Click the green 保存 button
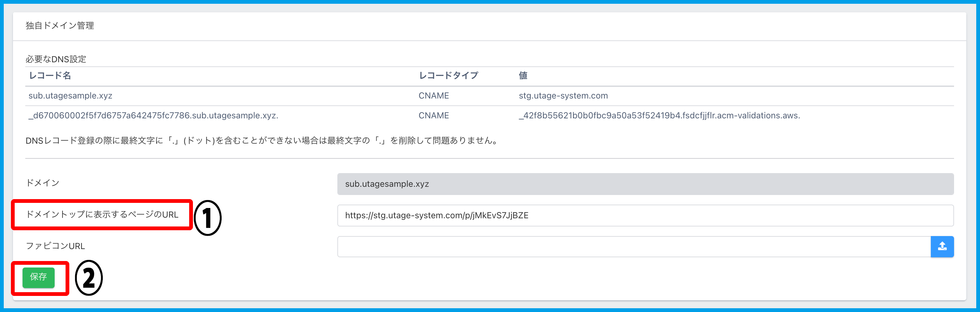Viewport: 980px width, 312px height. tap(39, 277)
